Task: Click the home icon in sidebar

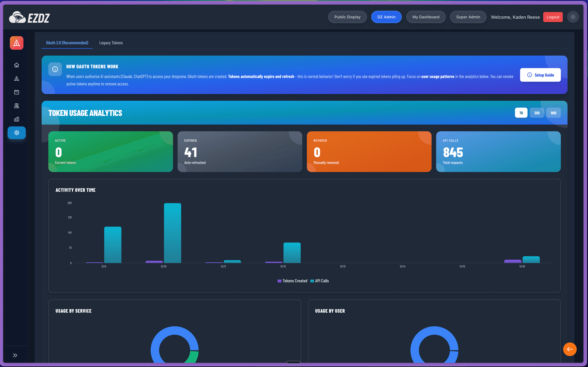Action: (17, 65)
